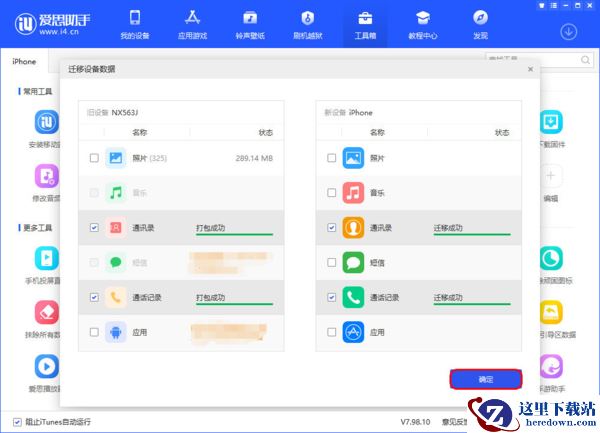Click the new device Photos icon

pyautogui.click(x=353, y=158)
